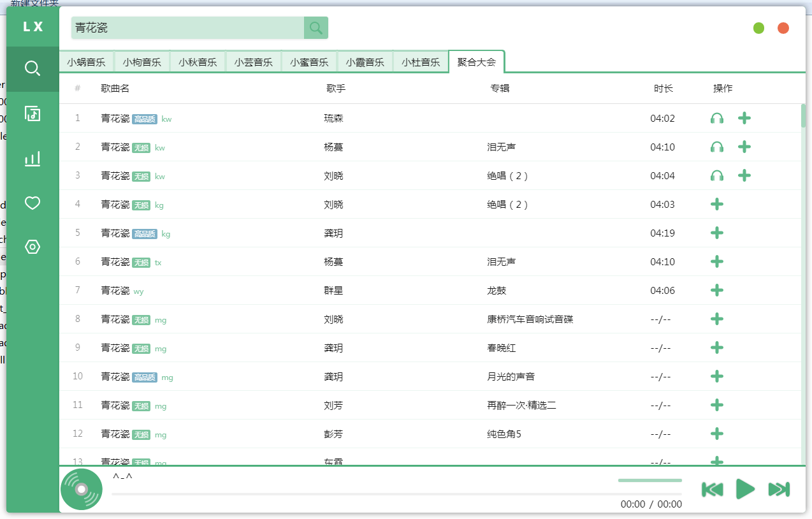The height and width of the screenshot is (519, 812).
Task: Click the headphone icon on 琉森's 青花瓷
Action: click(x=716, y=118)
